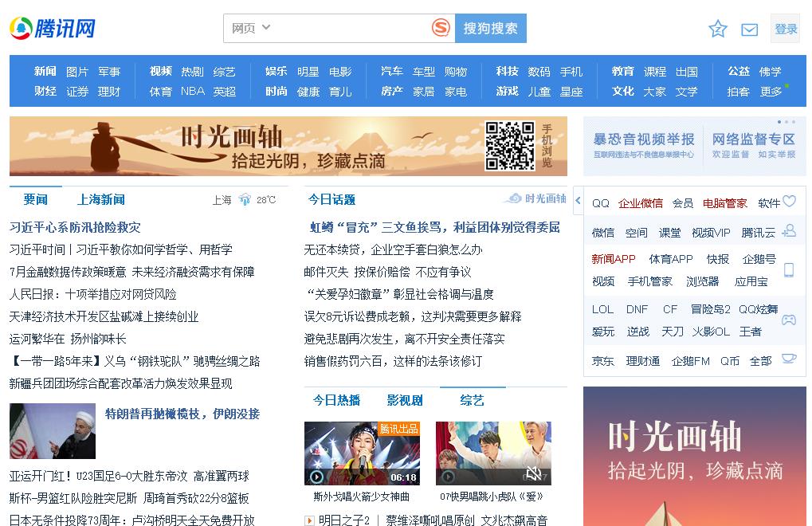Open article 邮件灭失 按保价赔偿 不应有争议
This screenshot has height=526, width=812.
[x=388, y=272]
